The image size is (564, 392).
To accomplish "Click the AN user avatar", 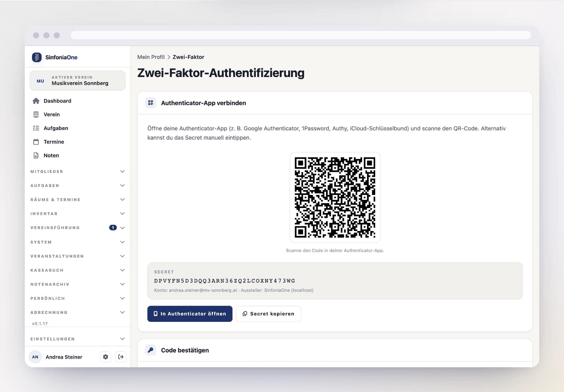I will pyautogui.click(x=35, y=357).
